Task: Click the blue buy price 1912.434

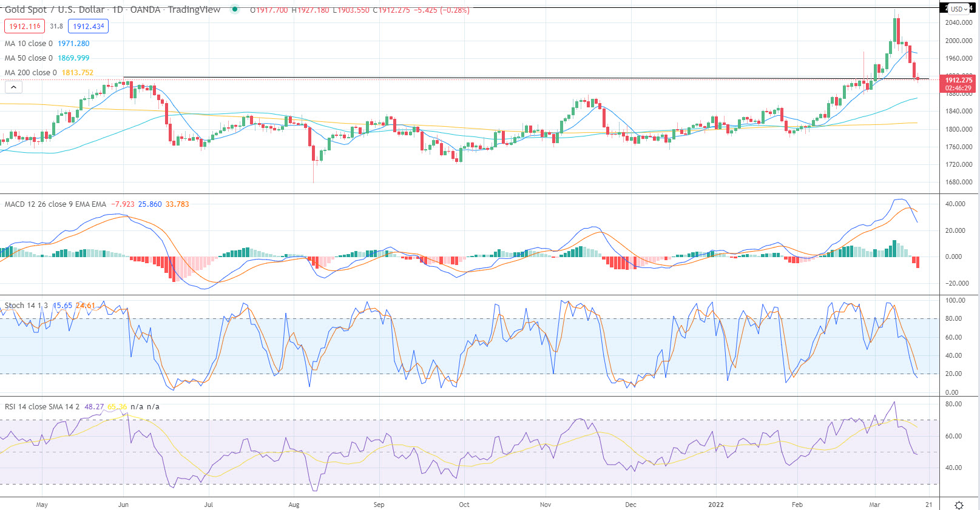Action: tap(89, 26)
